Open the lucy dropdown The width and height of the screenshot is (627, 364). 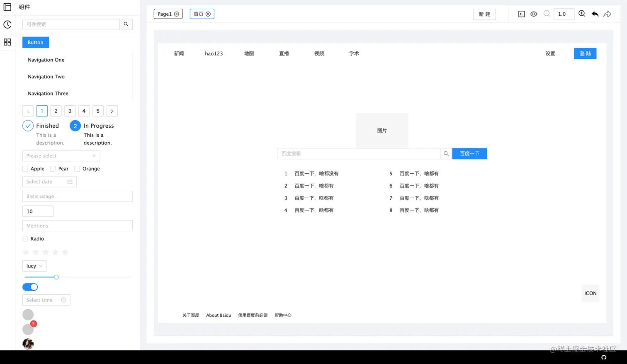click(x=34, y=266)
